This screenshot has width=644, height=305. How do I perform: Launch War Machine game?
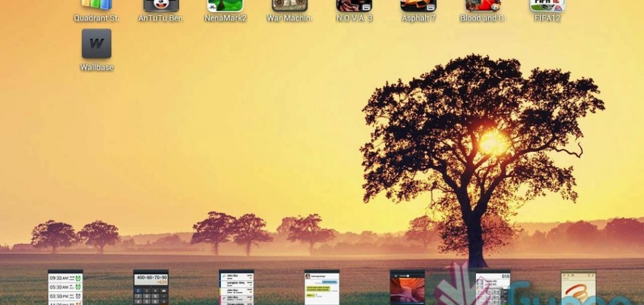[x=289, y=6]
